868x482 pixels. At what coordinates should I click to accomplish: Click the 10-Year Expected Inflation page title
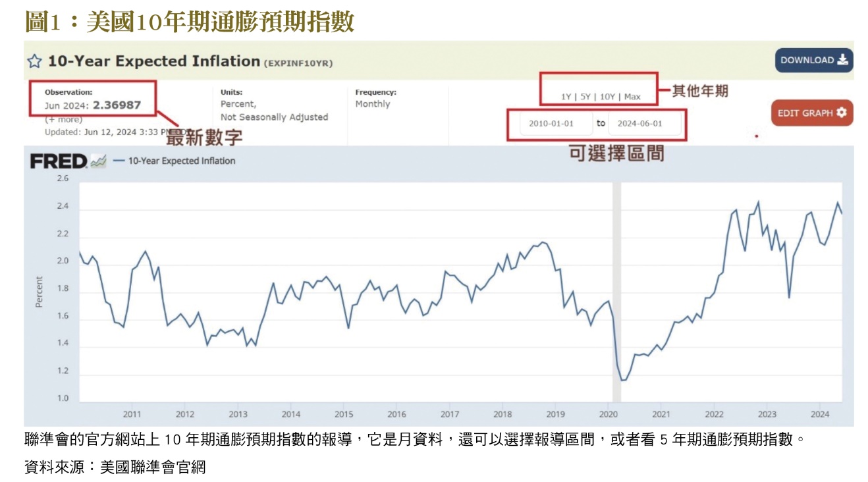(x=154, y=61)
